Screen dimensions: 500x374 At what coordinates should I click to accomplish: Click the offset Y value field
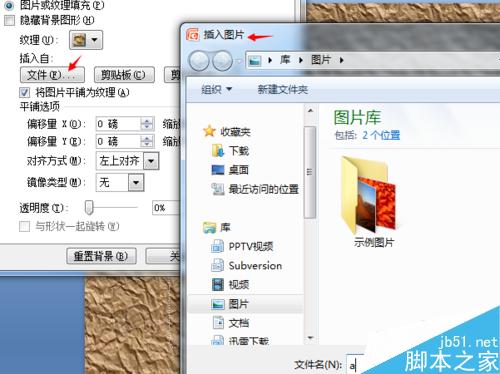118,141
